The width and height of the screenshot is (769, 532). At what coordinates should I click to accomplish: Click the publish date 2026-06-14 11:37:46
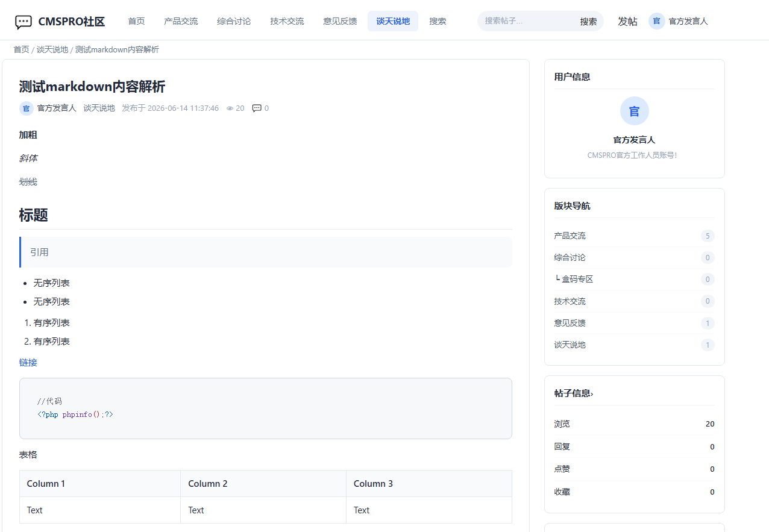(183, 108)
